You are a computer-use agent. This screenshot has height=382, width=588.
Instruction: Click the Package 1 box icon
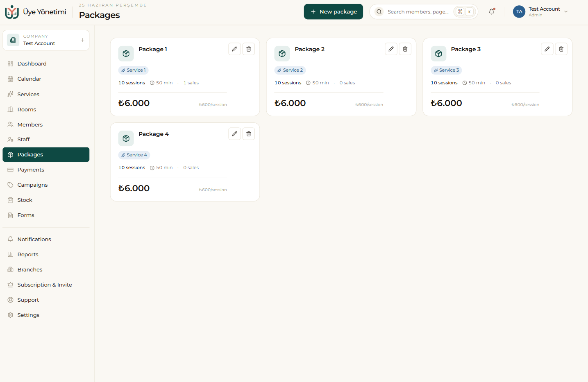(x=126, y=54)
